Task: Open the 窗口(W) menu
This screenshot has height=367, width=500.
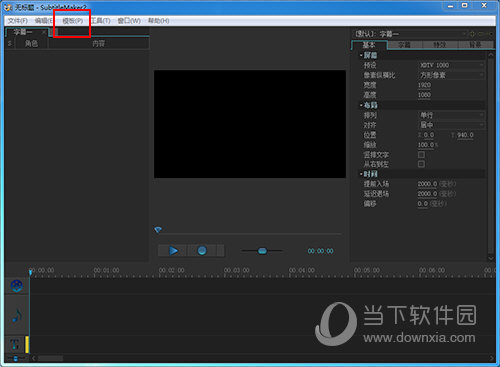Action: click(x=129, y=21)
